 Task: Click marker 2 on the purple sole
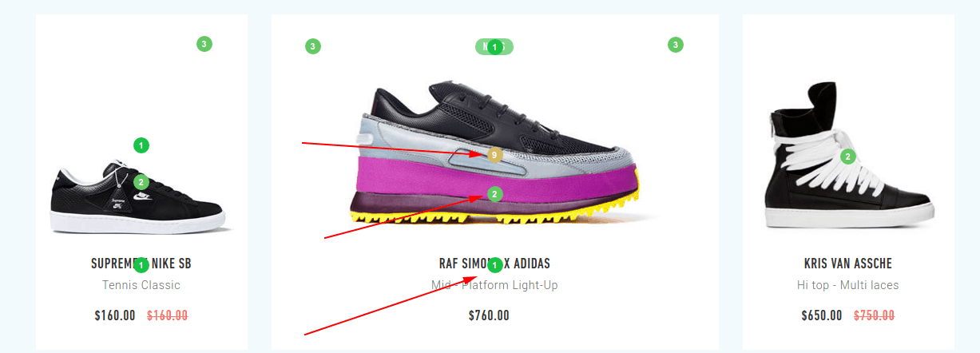point(494,193)
